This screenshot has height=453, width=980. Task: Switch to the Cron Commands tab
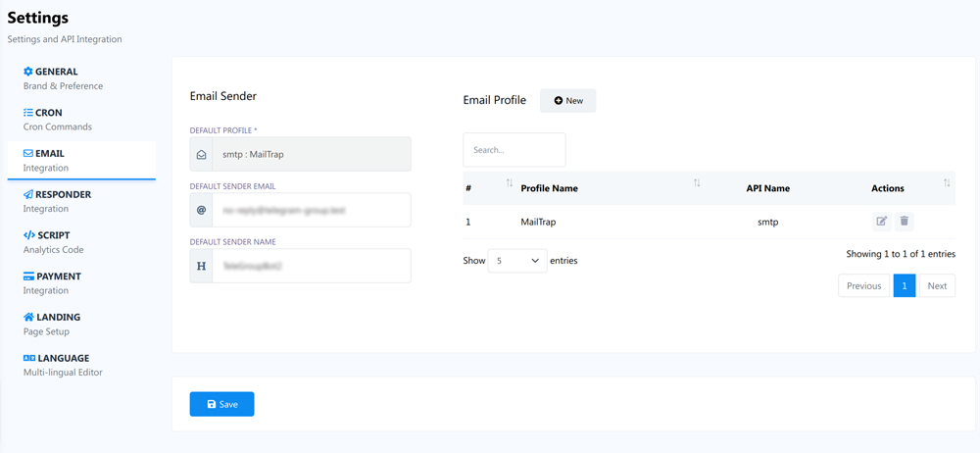[x=57, y=120]
